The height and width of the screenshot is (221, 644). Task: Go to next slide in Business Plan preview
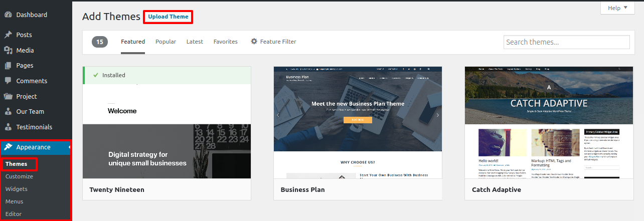(437, 115)
